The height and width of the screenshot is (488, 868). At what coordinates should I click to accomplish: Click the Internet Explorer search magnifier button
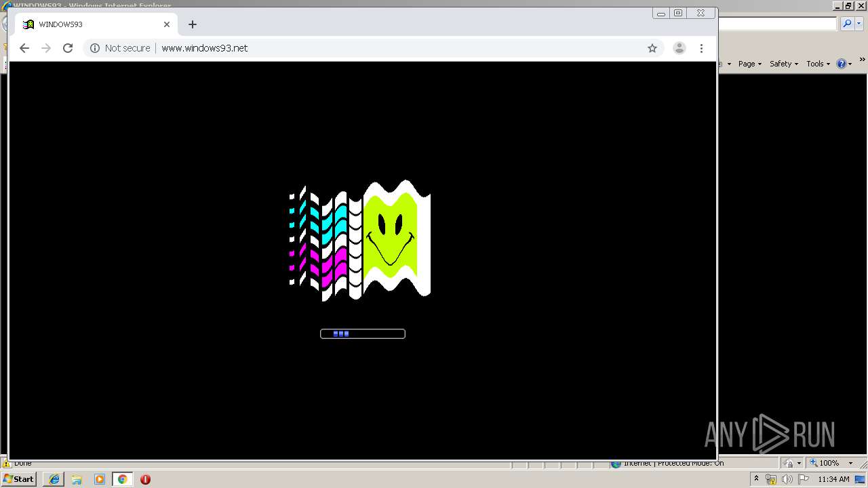tap(847, 24)
